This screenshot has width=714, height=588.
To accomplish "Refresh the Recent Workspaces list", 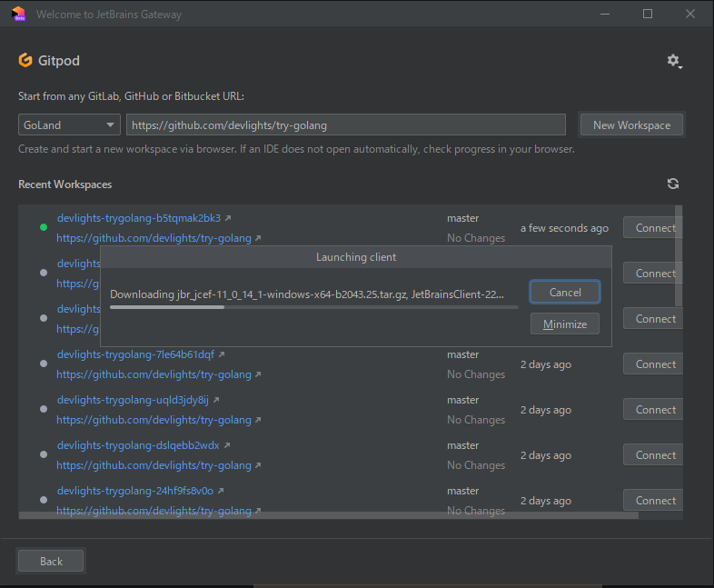I will pyautogui.click(x=673, y=184).
